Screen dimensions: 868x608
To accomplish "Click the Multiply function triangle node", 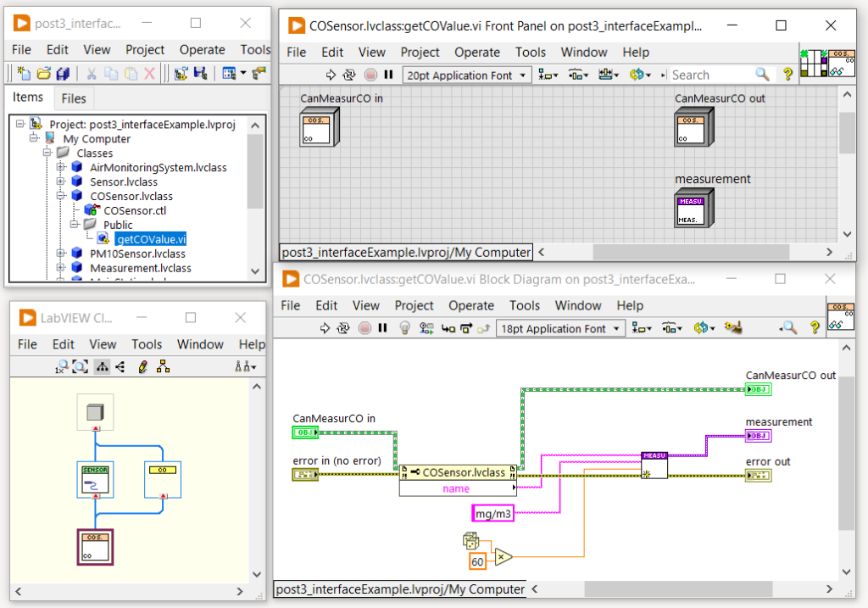I will click(504, 557).
